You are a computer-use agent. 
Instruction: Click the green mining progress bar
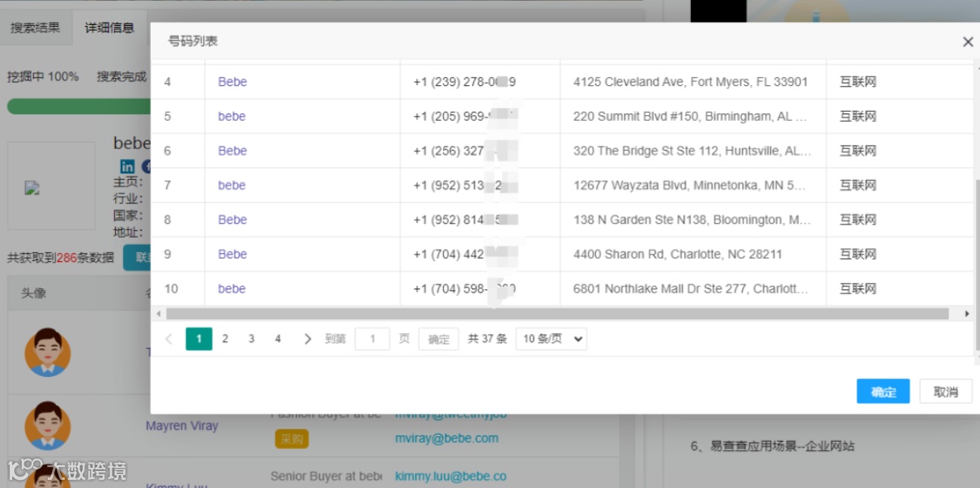click(x=79, y=106)
